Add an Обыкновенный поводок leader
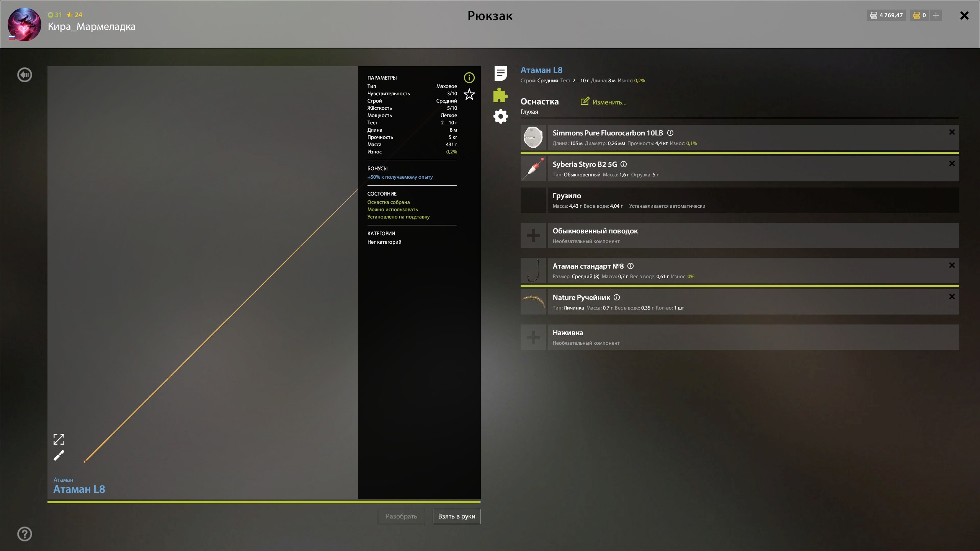 pyautogui.click(x=533, y=235)
